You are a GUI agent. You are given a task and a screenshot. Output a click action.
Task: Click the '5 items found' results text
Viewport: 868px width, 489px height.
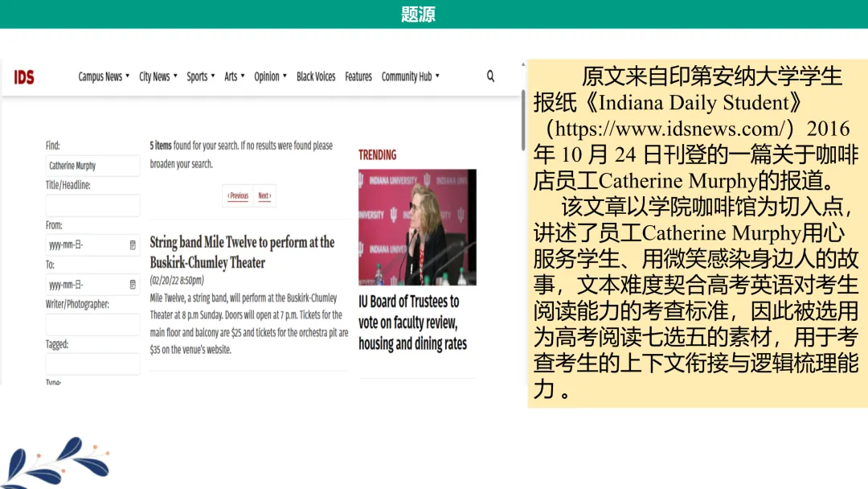241,154
